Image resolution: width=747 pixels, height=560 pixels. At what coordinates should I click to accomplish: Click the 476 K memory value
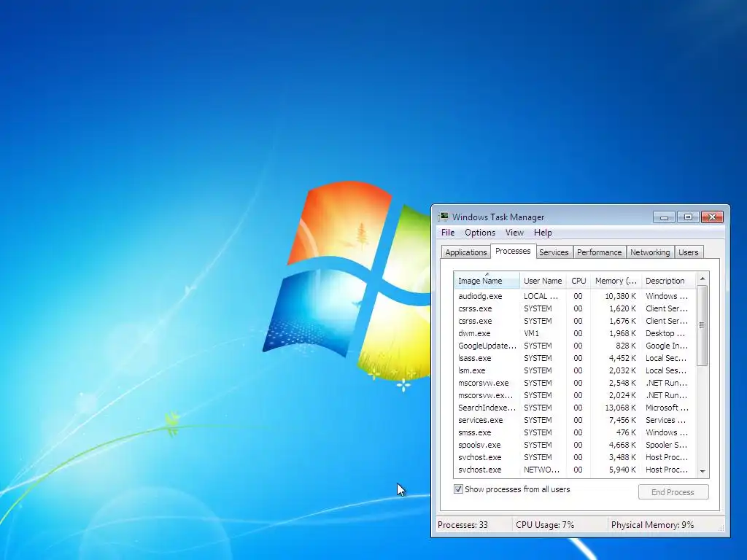pyautogui.click(x=626, y=432)
